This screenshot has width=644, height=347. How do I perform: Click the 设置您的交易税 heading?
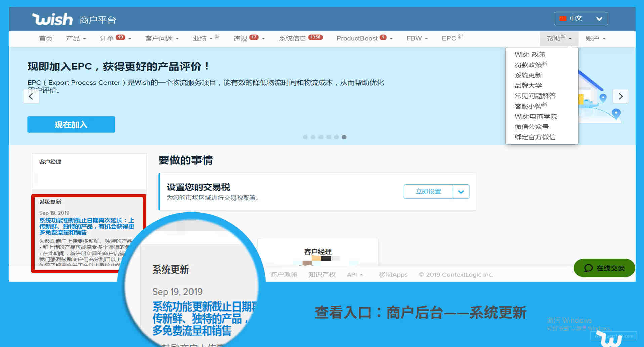198,187
